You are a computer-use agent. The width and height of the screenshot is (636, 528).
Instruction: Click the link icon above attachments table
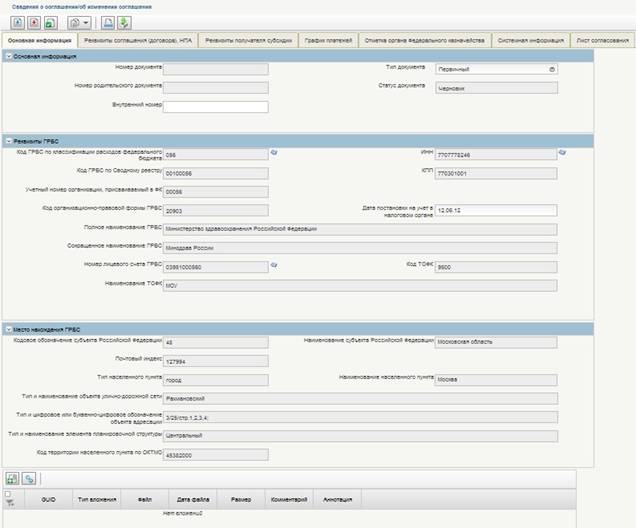click(29, 479)
